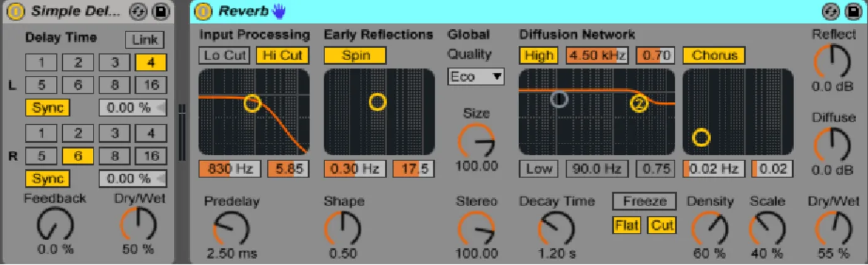Select left delay time division 16
This screenshot has height=265, width=868.
coord(151,85)
